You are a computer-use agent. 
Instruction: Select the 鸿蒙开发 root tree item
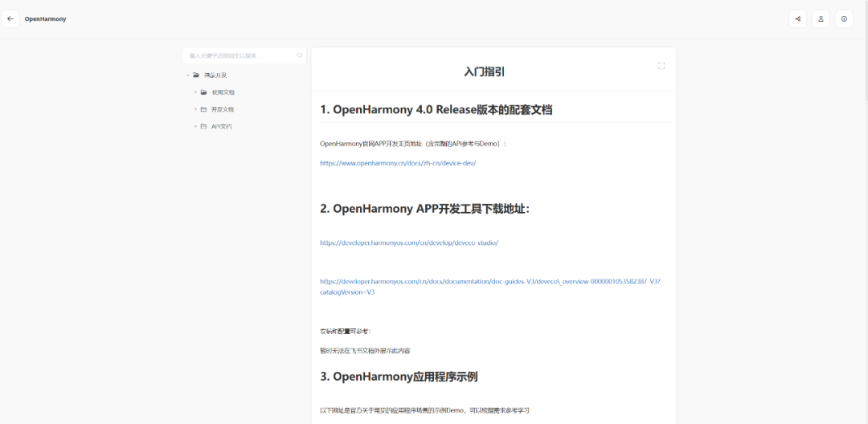215,75
